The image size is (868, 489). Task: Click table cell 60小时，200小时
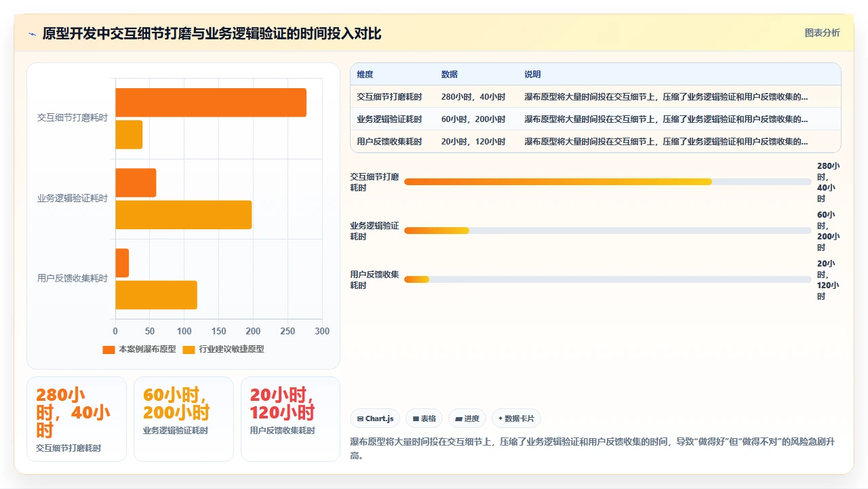click(473, 119)
